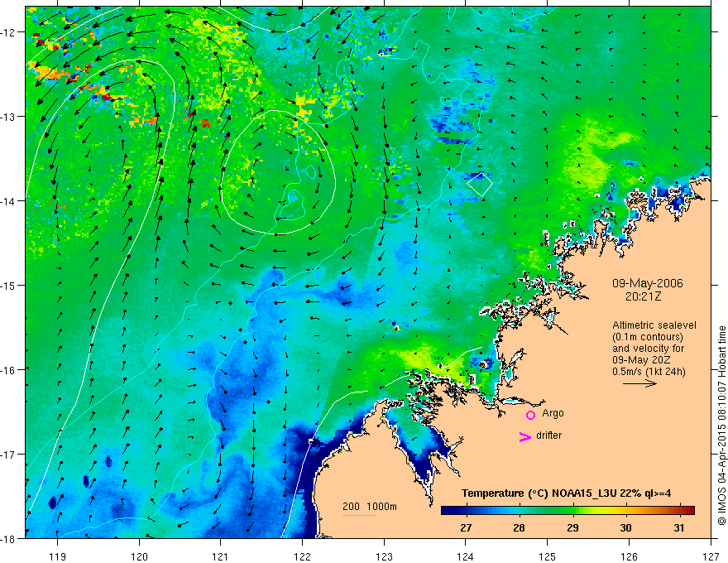Click the longitude axis label 122
This screenshot has height=563, width=728.
[302, 557]
